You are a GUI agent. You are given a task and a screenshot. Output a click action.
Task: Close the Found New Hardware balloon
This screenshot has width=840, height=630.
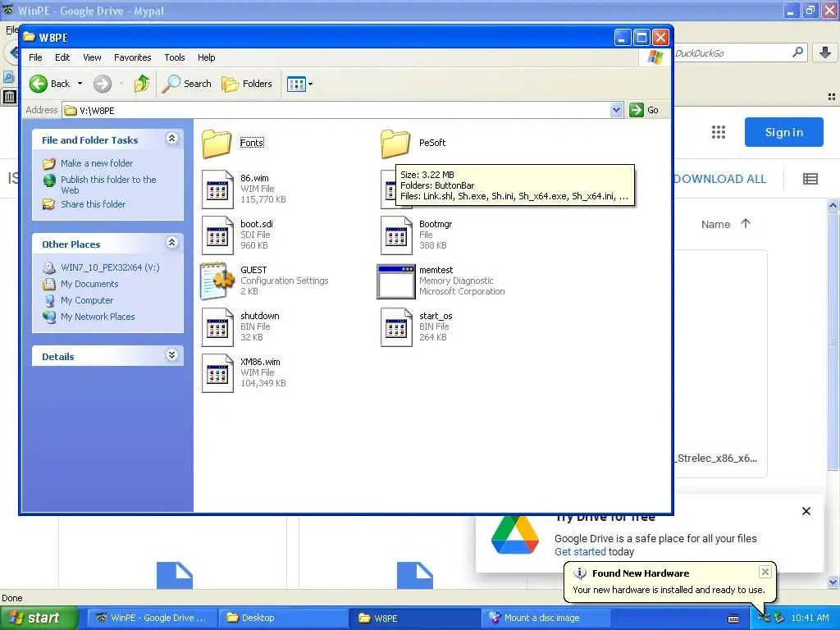[x=765, y=572]
